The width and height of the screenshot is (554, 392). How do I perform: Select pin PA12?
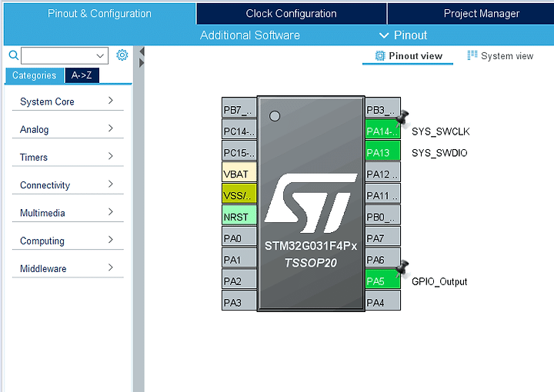tap(382, 172)
